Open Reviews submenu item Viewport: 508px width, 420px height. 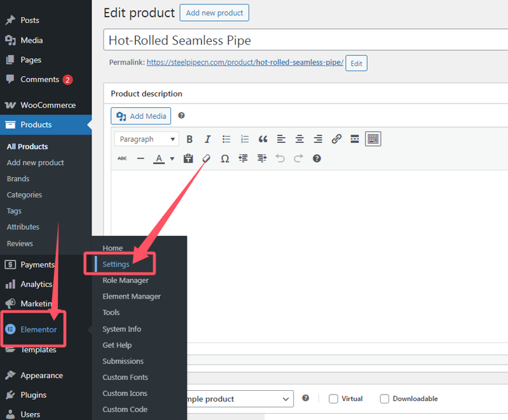tap(20, 243)
